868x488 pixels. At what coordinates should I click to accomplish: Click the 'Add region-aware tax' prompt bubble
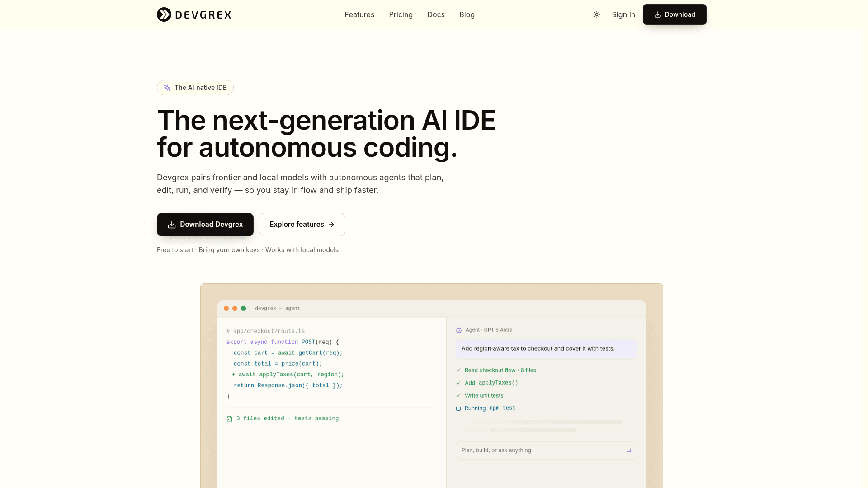tap(546, 349)
